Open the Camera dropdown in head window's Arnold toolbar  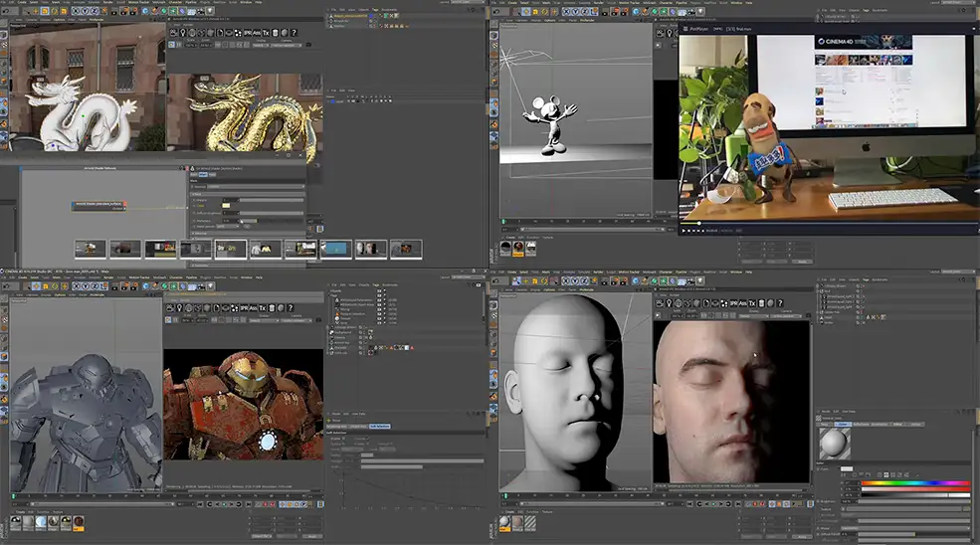pos(786,316)
